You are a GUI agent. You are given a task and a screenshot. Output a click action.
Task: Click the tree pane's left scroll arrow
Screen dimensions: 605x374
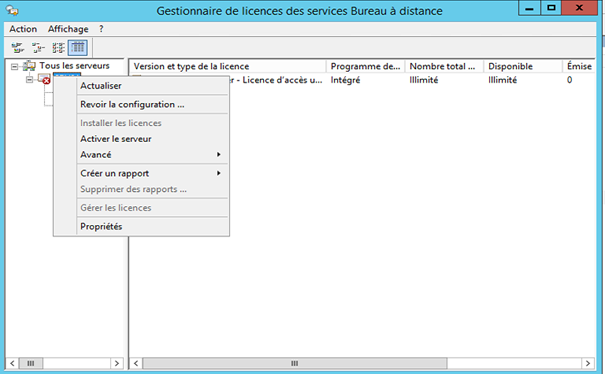tap(12, 363)
